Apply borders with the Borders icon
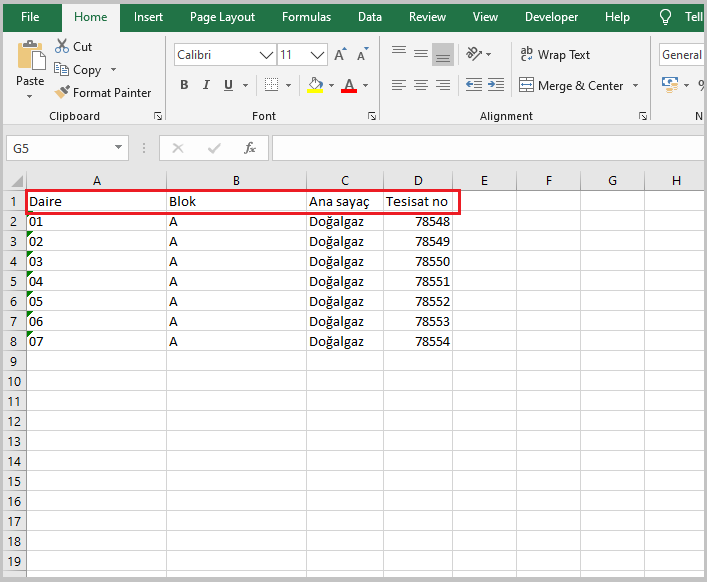This screenshot has width=707, height=582. (271, 85)
